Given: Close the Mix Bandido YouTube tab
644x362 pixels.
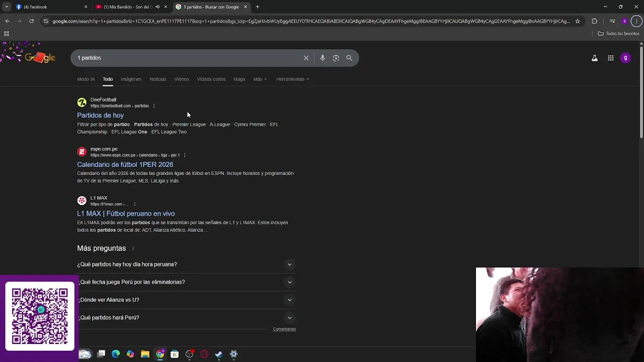Looking at the screenshot, I should (x=166, y=7).
